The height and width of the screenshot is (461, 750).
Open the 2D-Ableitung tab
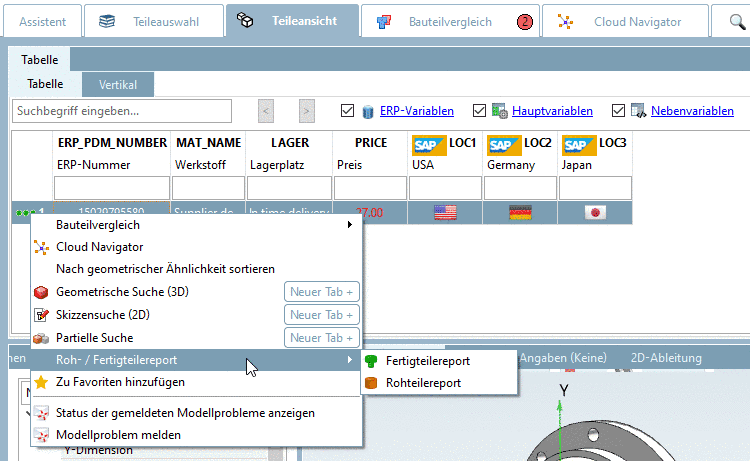point(666,358)
